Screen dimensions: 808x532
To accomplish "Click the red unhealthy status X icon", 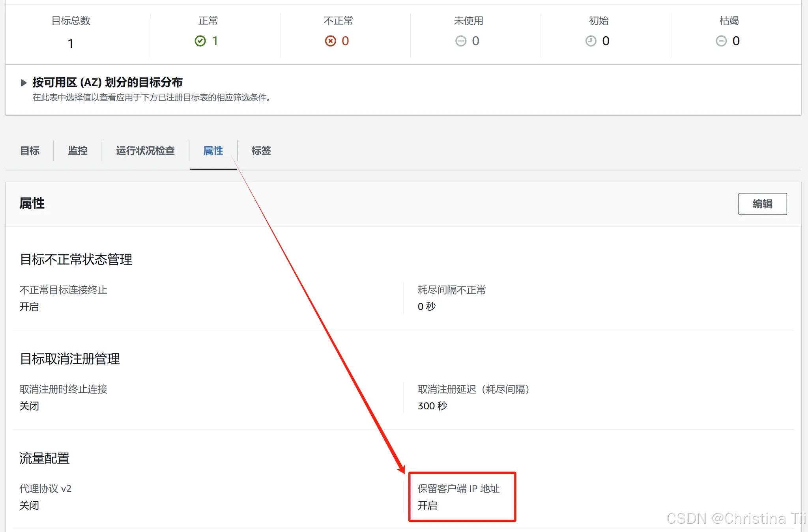I will [x=330, y=41].
